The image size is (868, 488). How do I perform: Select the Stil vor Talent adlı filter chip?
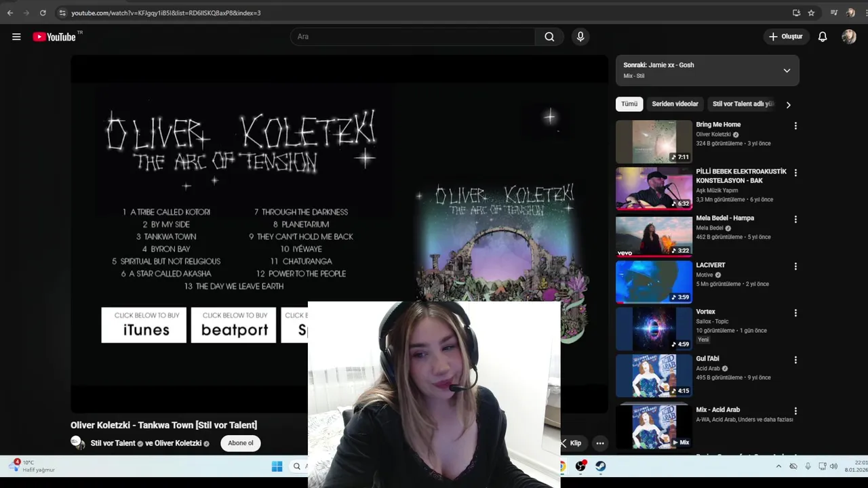(743, 104)
